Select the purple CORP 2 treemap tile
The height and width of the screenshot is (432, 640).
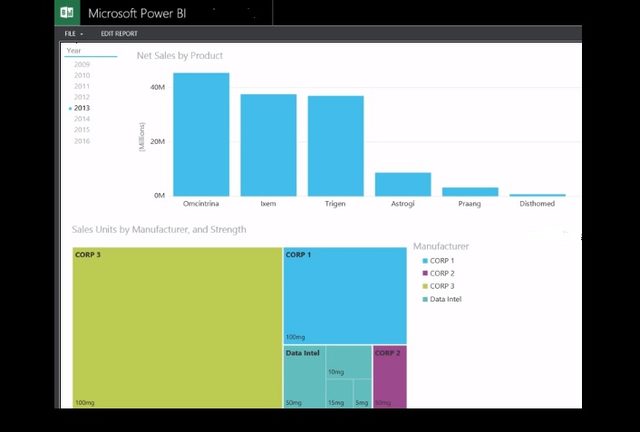[x=390, y=377]
